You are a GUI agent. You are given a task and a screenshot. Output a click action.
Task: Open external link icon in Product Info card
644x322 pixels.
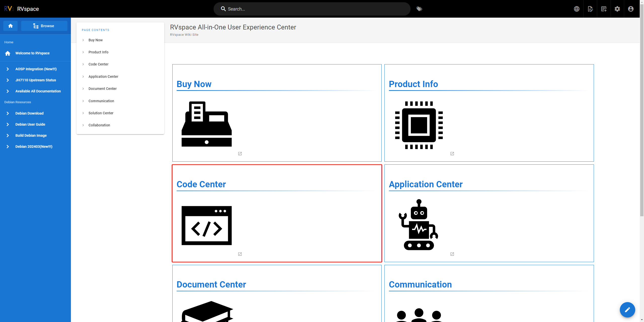452,154
